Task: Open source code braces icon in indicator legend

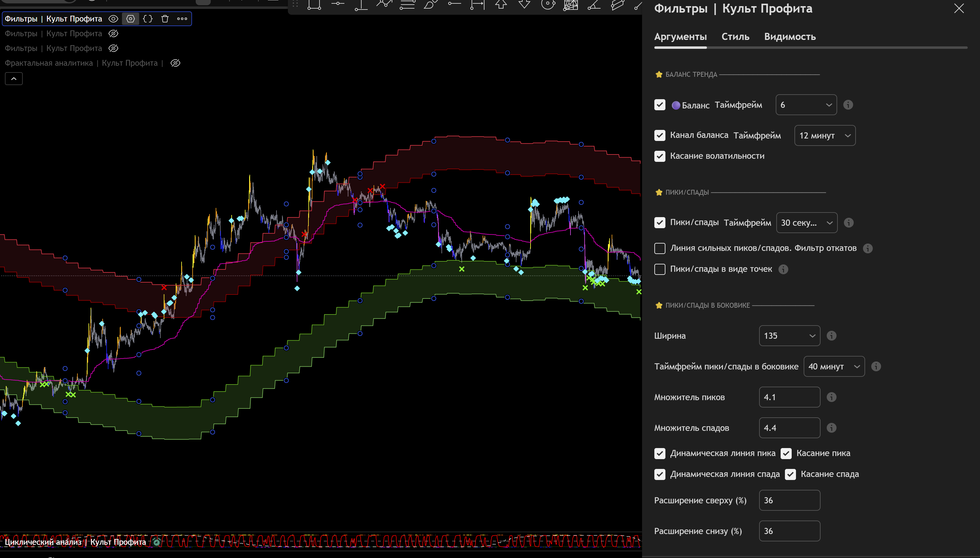Action: point(147,19)
